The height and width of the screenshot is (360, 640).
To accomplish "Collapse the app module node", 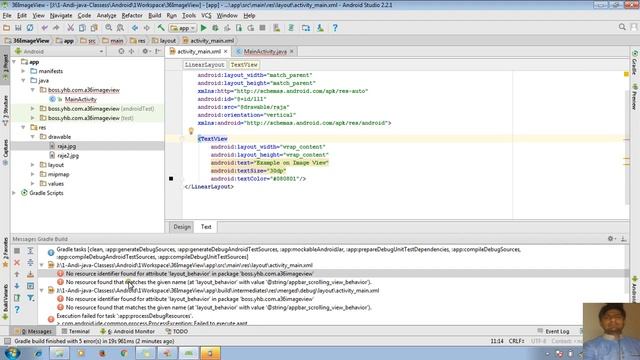I will 15,62.
